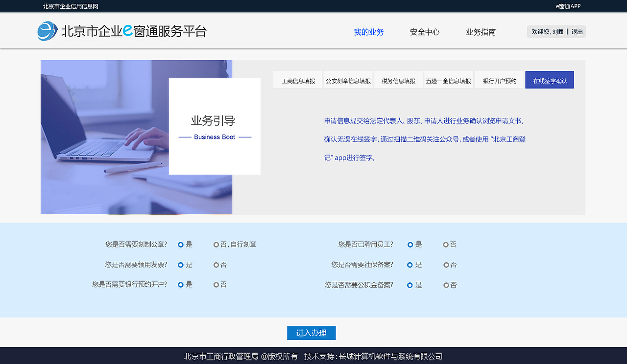
Task: Open the 安全中心 navigation tab
Action: coord(425,31)
